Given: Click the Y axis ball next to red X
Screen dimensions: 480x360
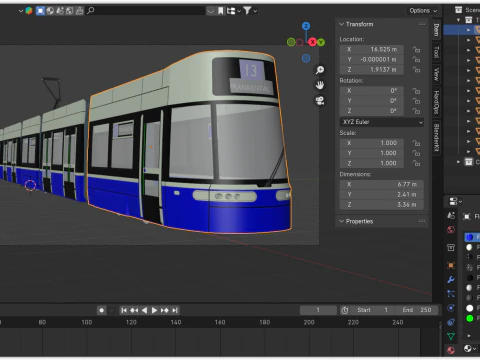Looking at the screenshot, I should (x=321, y=42).
